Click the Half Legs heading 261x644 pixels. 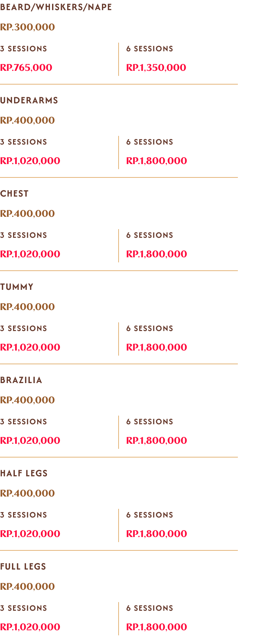coord(24,473)
